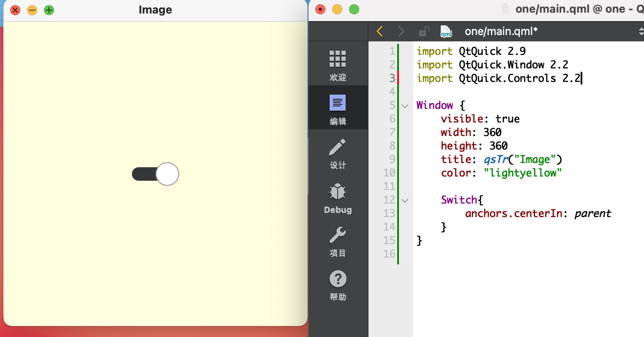644x337 pixels.
Task: Click the qsTr function link in the code
Action: click(496, 159)
